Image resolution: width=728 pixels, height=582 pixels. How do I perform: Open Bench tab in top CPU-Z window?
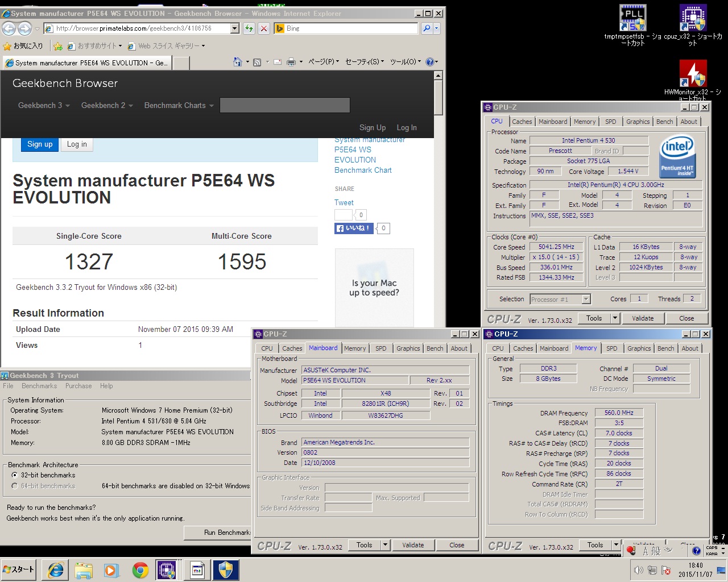point(664,122)
